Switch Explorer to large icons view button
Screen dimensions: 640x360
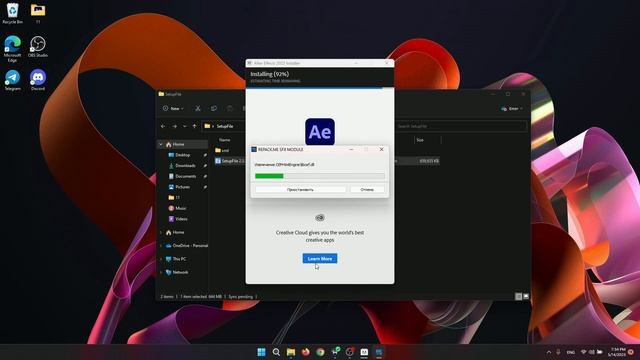(526, 296)
